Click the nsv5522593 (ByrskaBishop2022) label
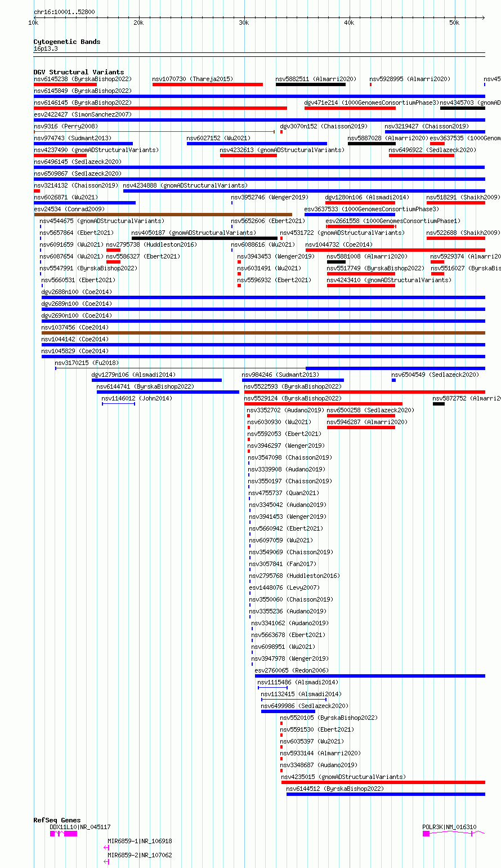This screenshot has height=868, width=501. click(x=293, y=387)
